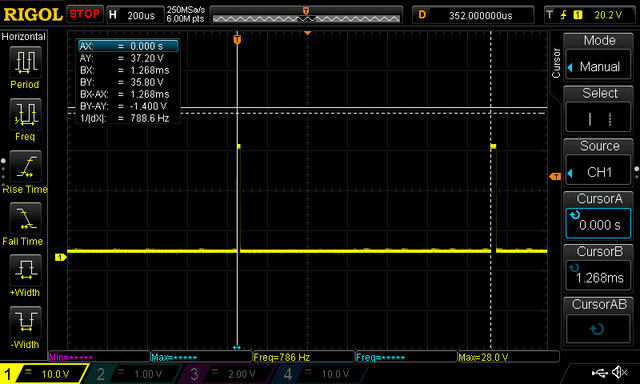The image size is (640, 384).
Task: Click the red STOP status button
Action: click(x=84, y=14)
